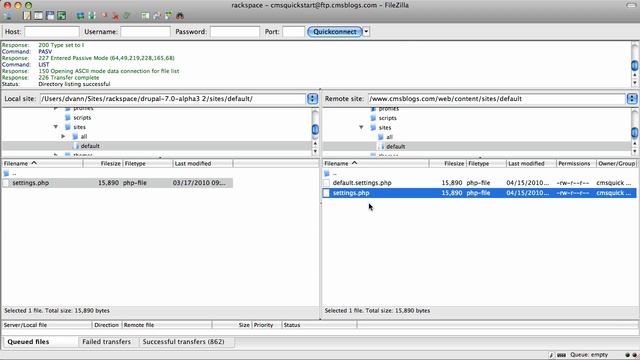The width and height of the screenshot is (640, 360).
Task: Sort the remote list by Owner/Group
Action: [x=616, y=163]
